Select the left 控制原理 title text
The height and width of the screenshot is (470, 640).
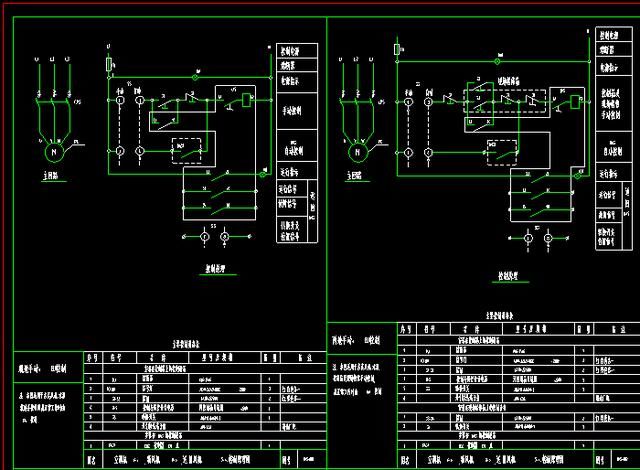[216, 269]
